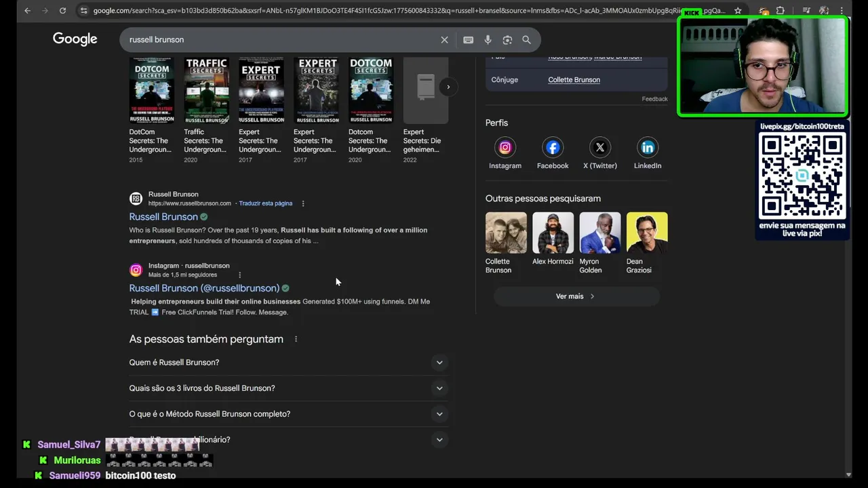Open the Traffic Secrets book cover
The height and width of the screenshot is (488, 868).
pyautogui.click(x=206, y=90)
